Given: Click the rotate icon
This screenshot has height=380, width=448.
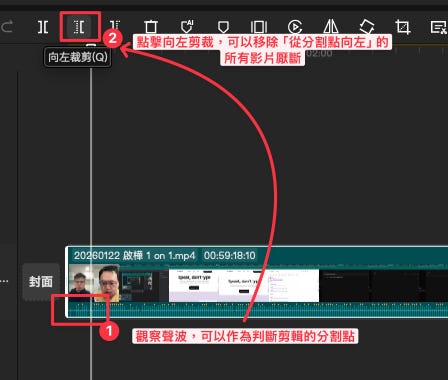Looking at the screenshot, I should [x=367, y=27].
